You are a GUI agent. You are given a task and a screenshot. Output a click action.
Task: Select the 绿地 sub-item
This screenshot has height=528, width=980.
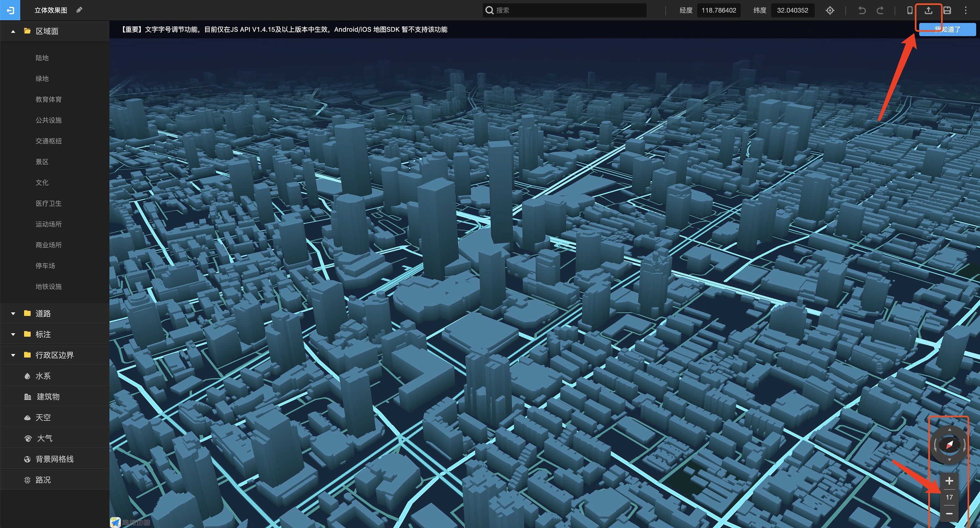[x=42, y=78]
